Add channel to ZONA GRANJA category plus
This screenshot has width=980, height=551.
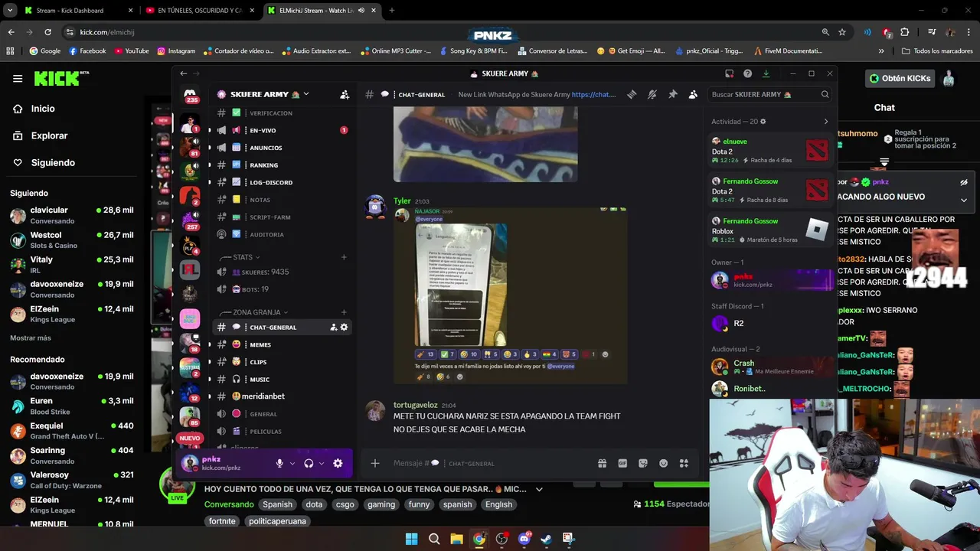[344, 312]
